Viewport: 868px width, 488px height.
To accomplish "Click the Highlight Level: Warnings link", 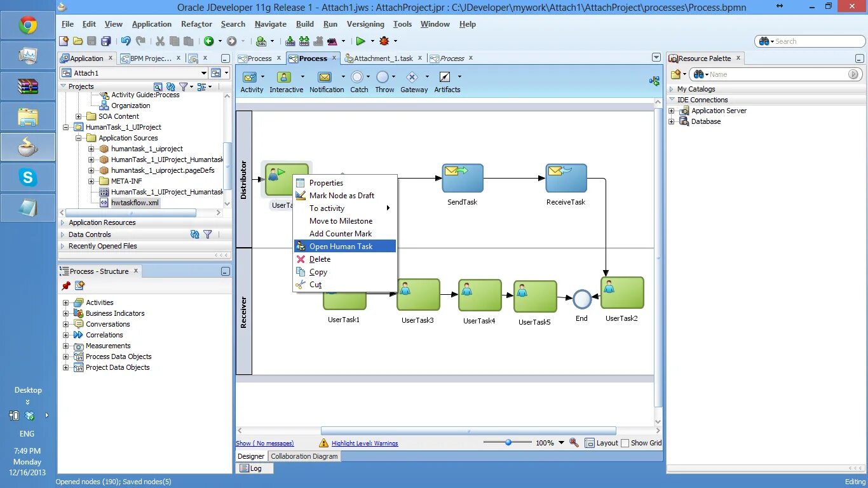I will (365, 444).
